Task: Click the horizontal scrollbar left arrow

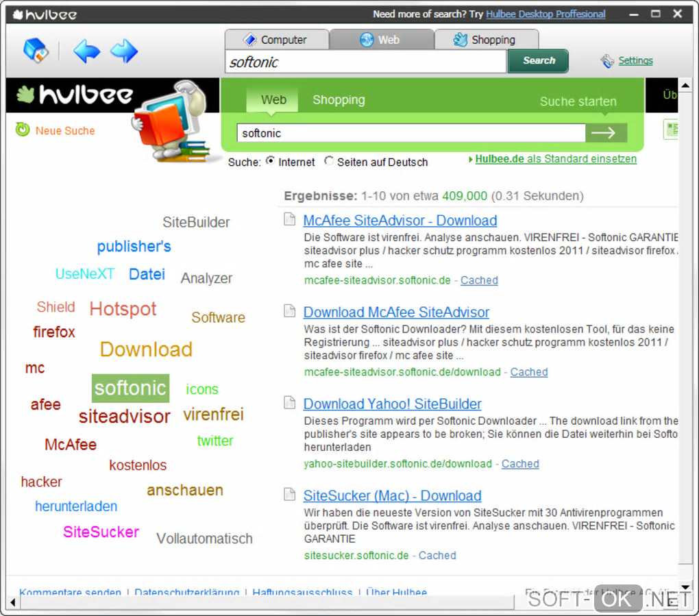Action: [13, 603]
